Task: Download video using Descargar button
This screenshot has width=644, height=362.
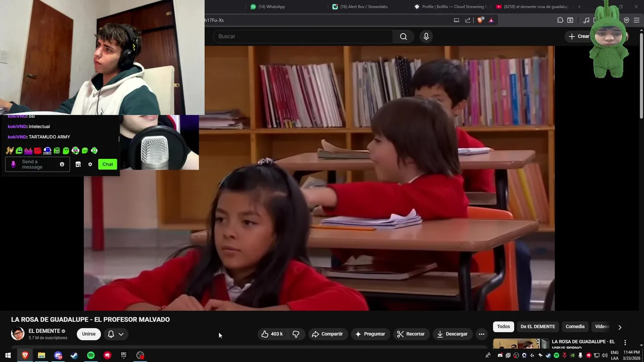Action: 452,334
